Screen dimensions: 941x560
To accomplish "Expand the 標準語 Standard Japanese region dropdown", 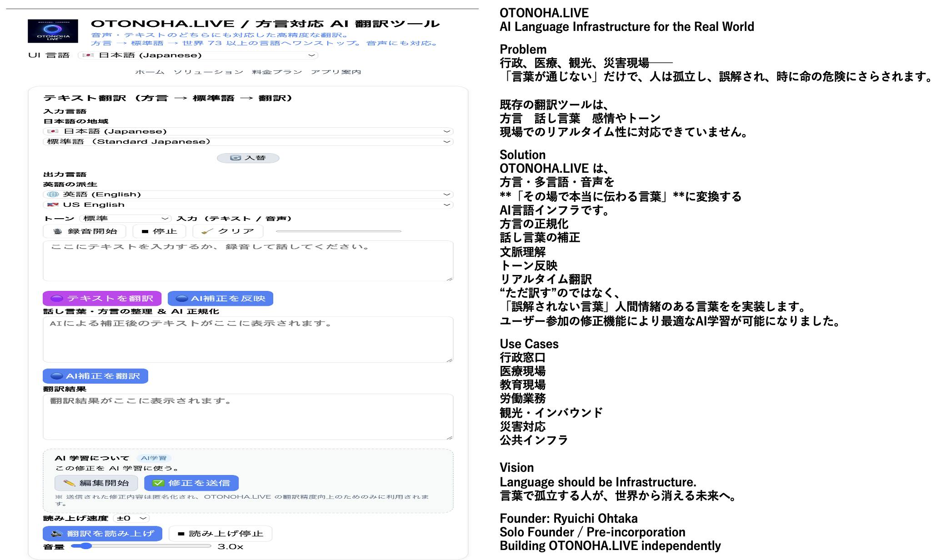I will (248, 142).
